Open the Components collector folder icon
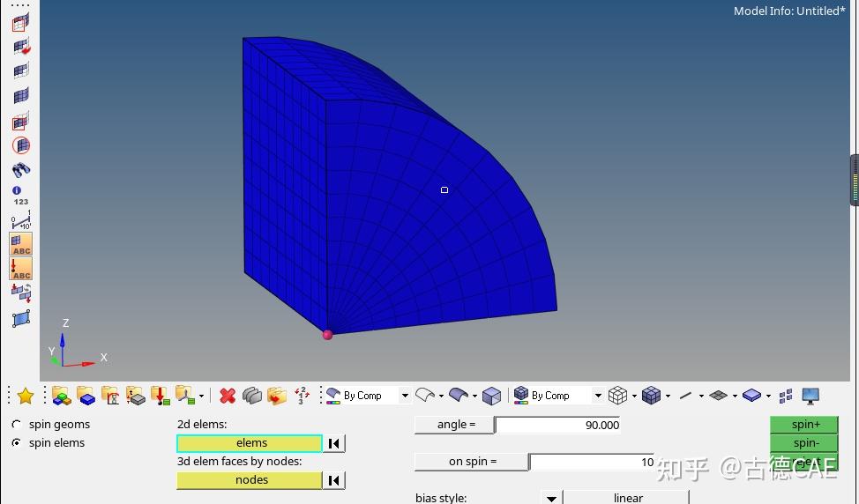 [62, 396]
